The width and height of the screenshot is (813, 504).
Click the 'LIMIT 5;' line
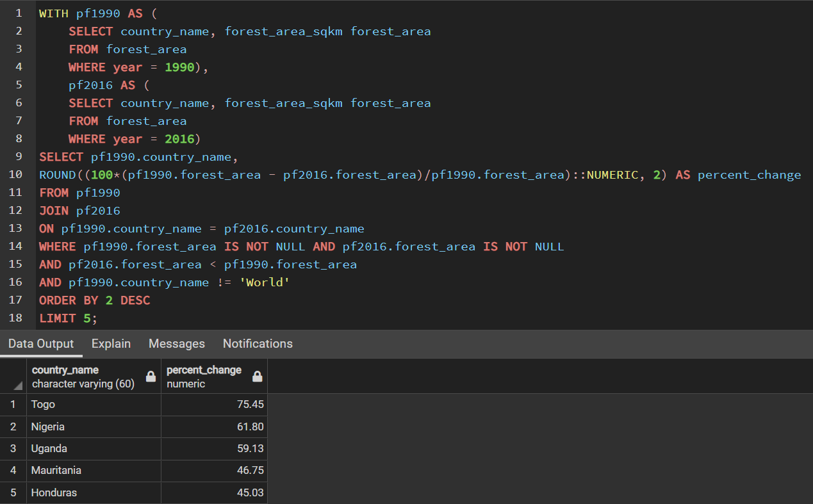click(x=68, y=318)
